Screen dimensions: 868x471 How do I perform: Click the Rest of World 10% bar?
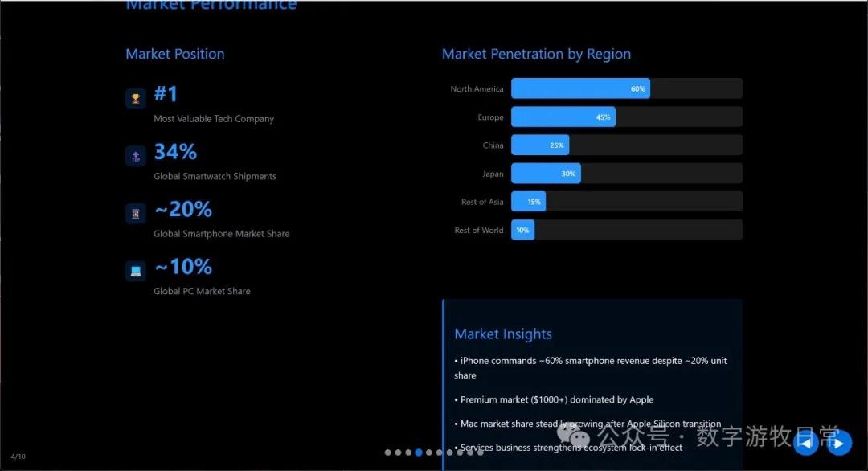coord(522,230)
